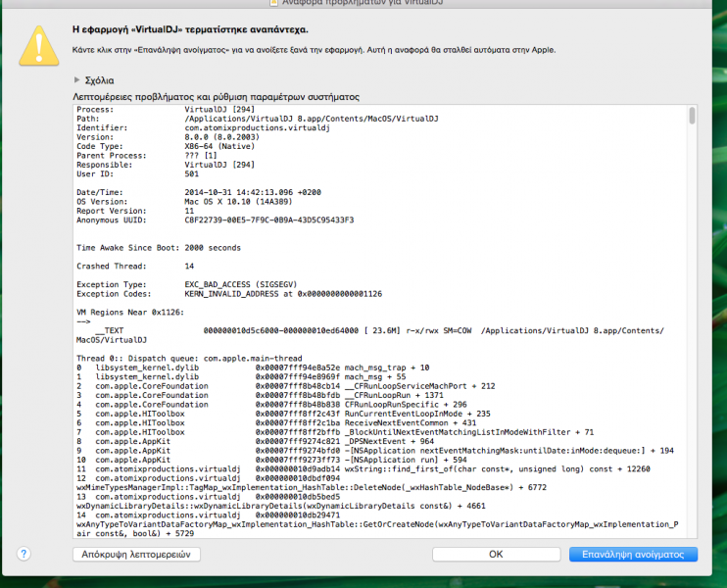Click heading 'Η εφαρμογή «VirtualDJ» τερματίστηκε αναπάντεχα.'
Screen dimensions: 727x588
tap(190, 29)
